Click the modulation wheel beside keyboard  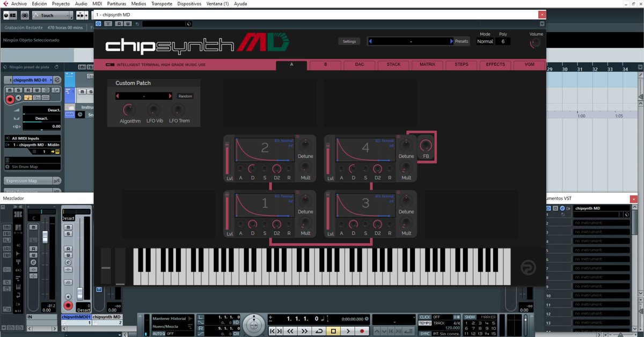pos(120,266)
